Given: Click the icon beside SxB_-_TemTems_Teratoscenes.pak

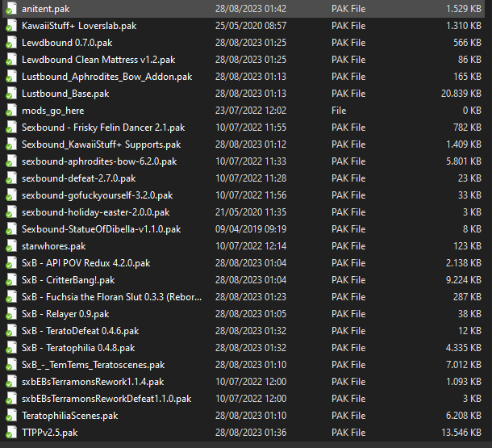Looking at the screenshot, I should pos(11,365).
